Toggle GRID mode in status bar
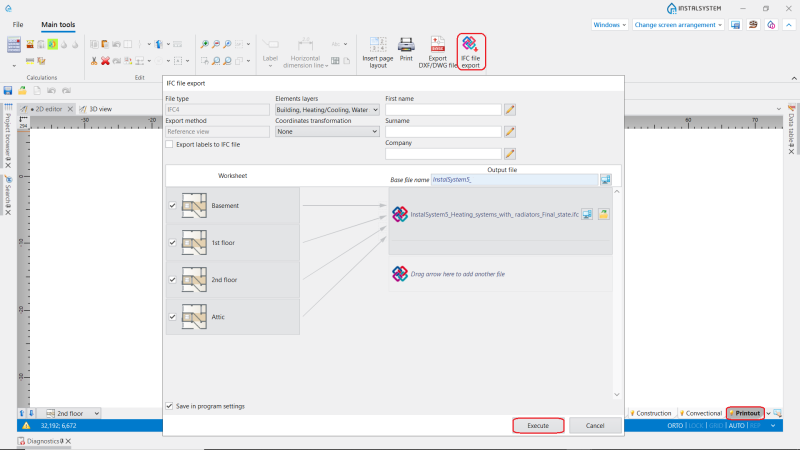This screenshot has width=800, height=450. pos(716,426)
